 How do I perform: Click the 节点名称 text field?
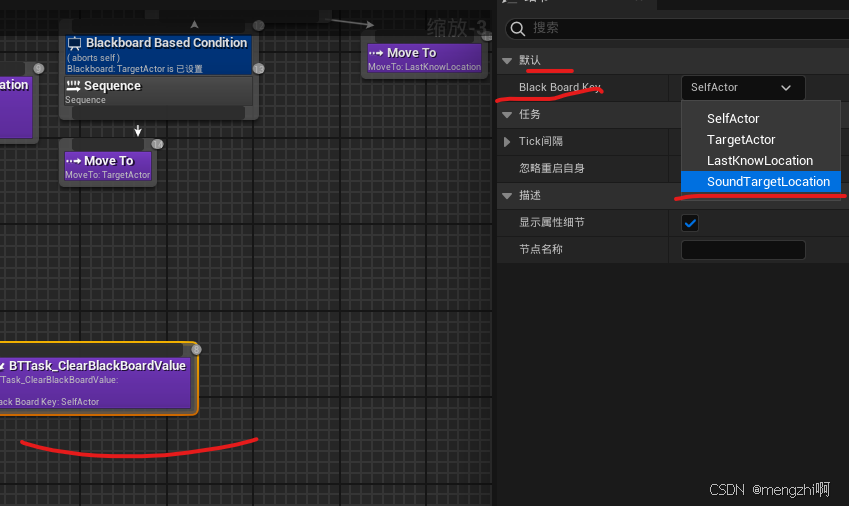pyautogui.click(x=743, y=250)
